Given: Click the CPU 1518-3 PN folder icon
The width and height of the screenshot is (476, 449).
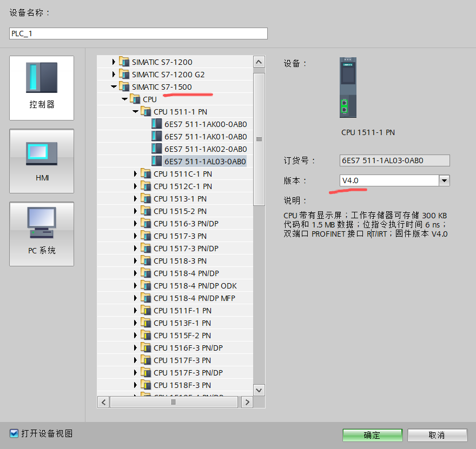Looking at the screenshot, I should pos(146,261).
